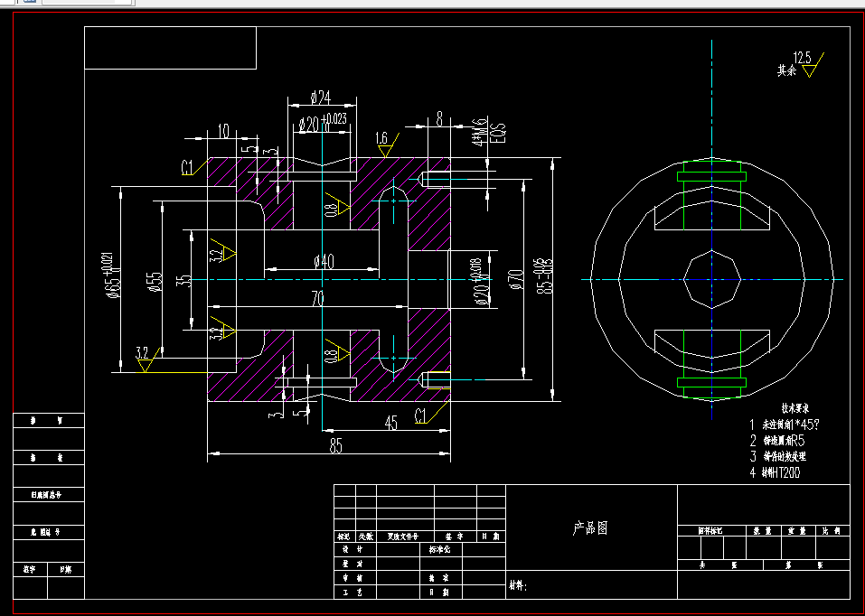Pick the 1.6 surface roughness symbol
Image resolution: width=865 pixels, height=616 pixels.
pyautogui.click(x=386, y=144)
